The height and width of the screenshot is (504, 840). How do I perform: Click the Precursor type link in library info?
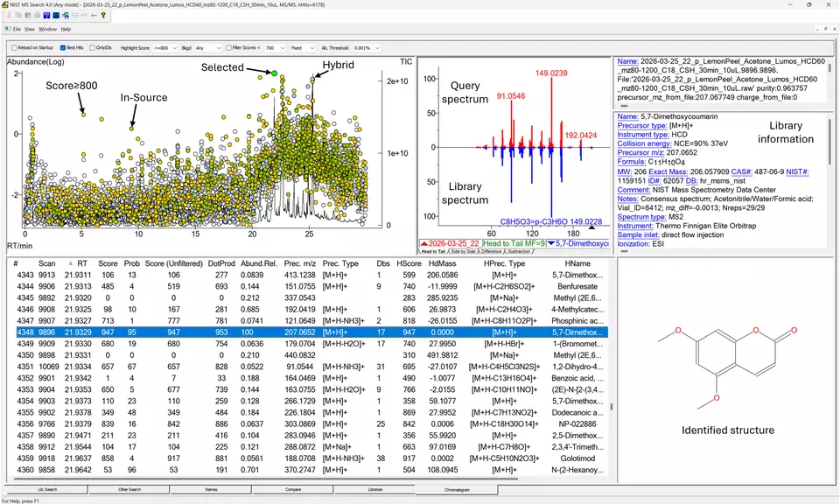click(x=641, y=125)
